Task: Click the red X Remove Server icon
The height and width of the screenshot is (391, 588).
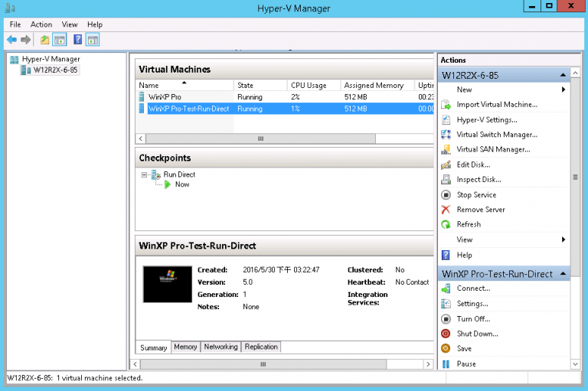Action: coord(446,210)
